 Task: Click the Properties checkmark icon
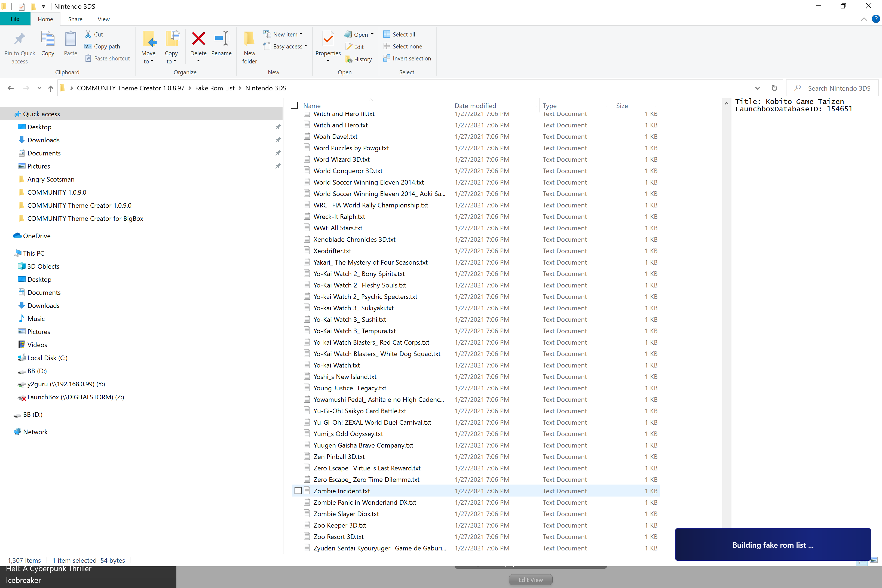(328, 39)
